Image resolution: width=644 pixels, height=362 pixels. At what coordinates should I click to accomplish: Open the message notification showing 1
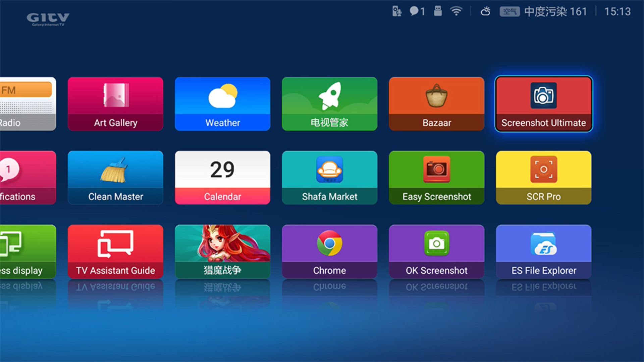417,11
